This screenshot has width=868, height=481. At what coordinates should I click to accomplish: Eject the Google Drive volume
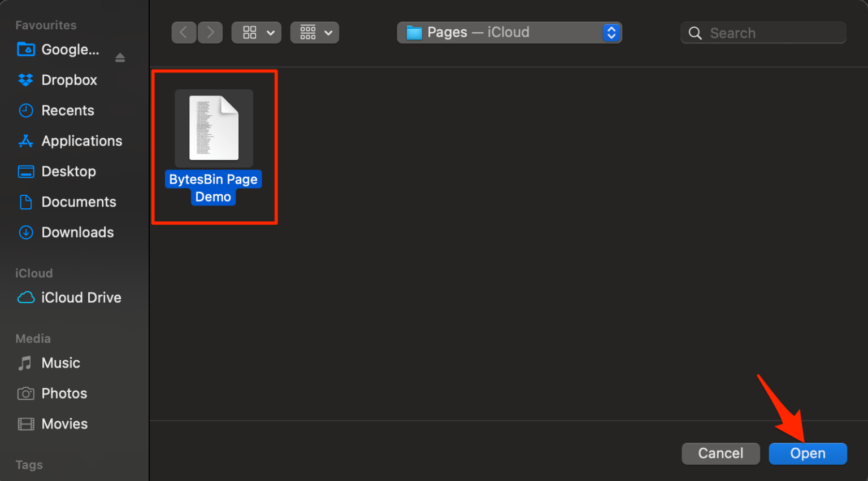coord(120,56)
